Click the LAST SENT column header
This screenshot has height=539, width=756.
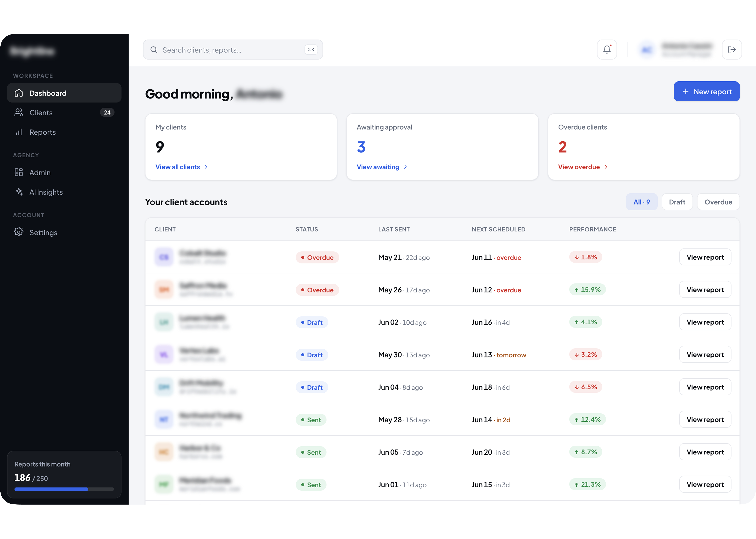394,229
